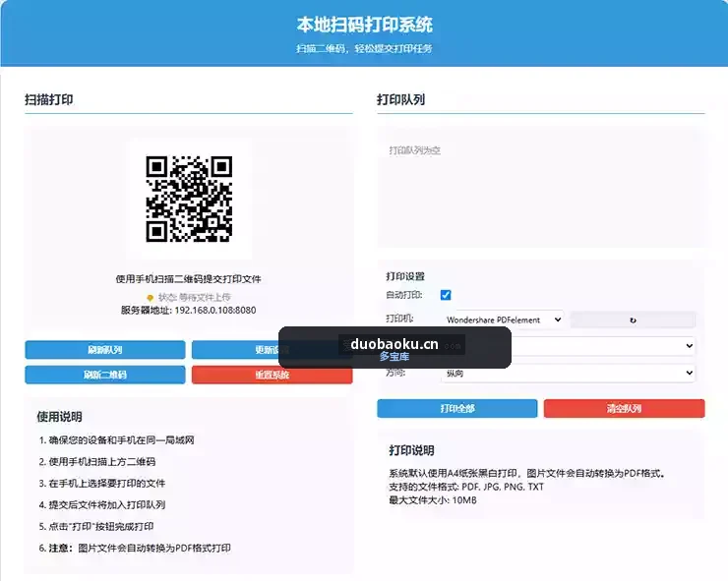
Task: Click the 使用手机扫描二维码提交打印文件 caption
Action: point(189,279)
